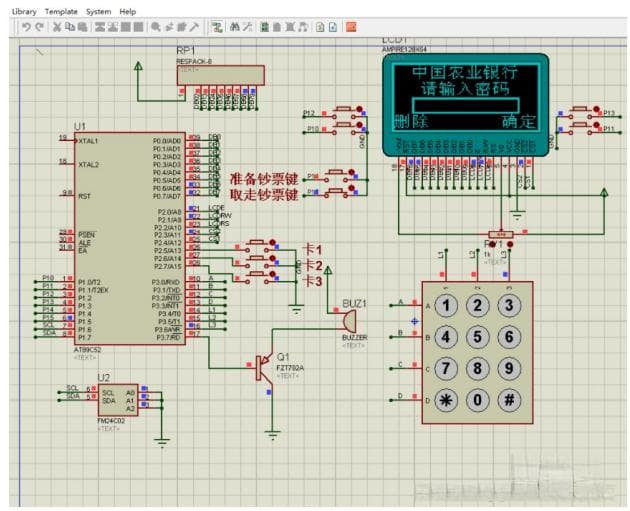Tap keypad key 7
The height and width of the screenshot is (511, 630).
(446, 368)
